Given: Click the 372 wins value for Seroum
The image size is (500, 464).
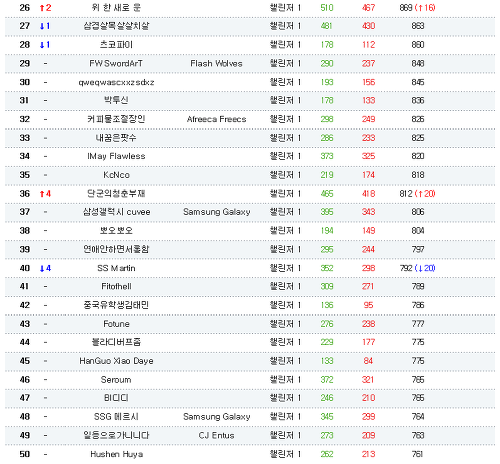Looking at the screenshot, I should tap(327, 380).
